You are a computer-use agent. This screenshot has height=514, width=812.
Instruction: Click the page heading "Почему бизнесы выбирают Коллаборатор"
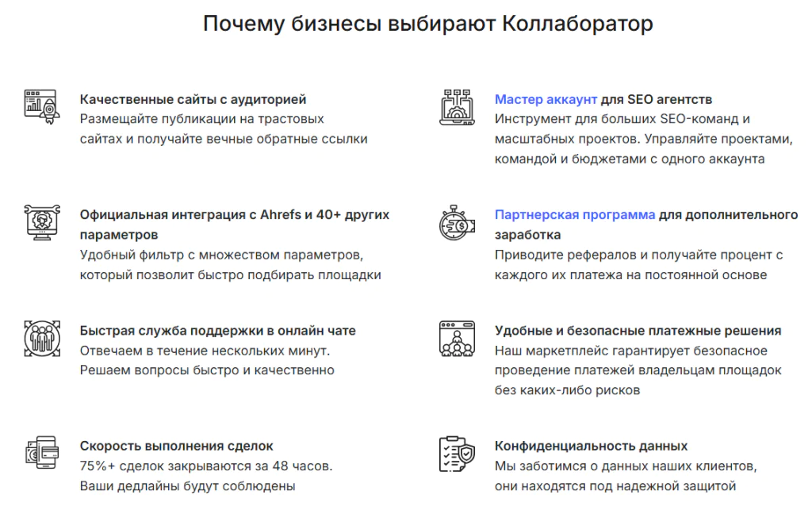[428, 24]
